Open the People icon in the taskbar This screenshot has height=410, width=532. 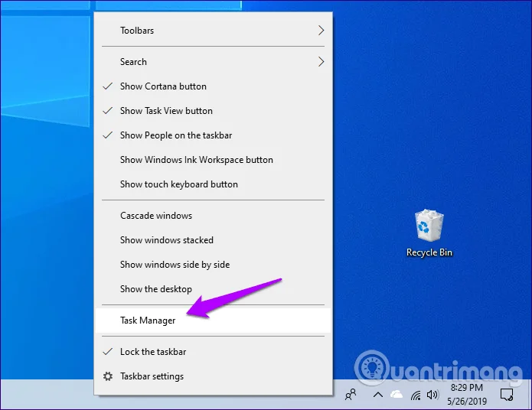[351, 395]
